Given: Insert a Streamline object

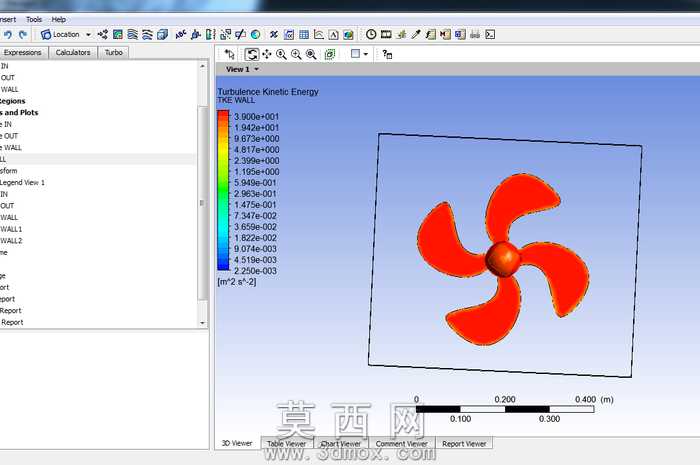Looking at the screenshot, I should 133,34.
